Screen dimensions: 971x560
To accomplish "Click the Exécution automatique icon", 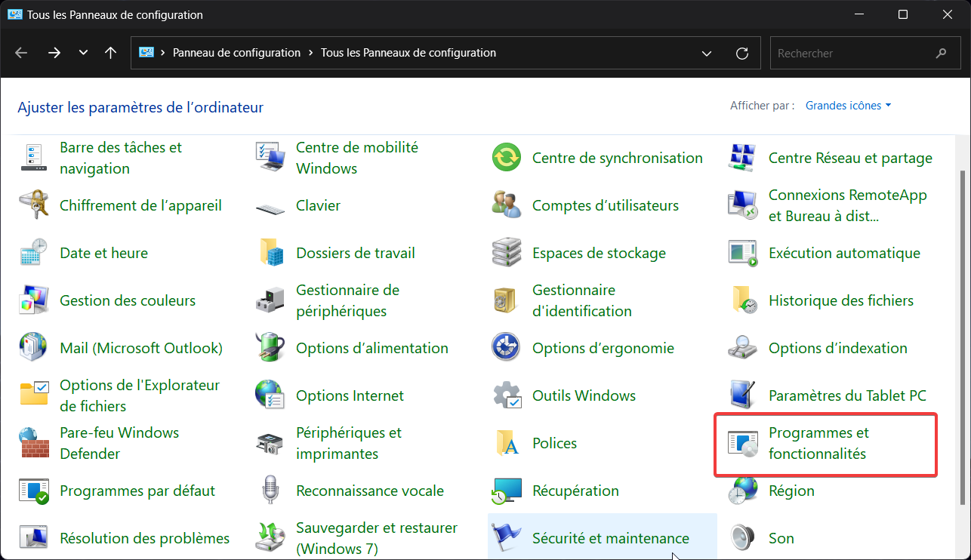I will 742,253.
